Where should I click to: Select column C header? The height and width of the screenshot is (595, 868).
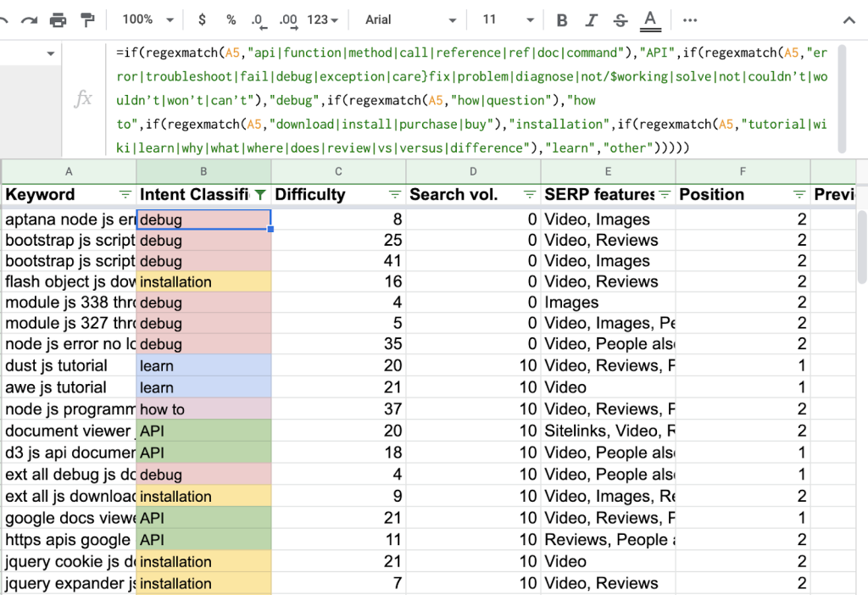(338, 171)
